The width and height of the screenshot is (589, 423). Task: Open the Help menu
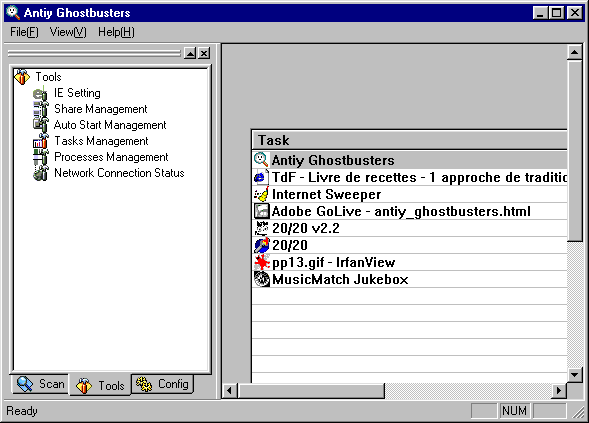(x=116, y=32)
